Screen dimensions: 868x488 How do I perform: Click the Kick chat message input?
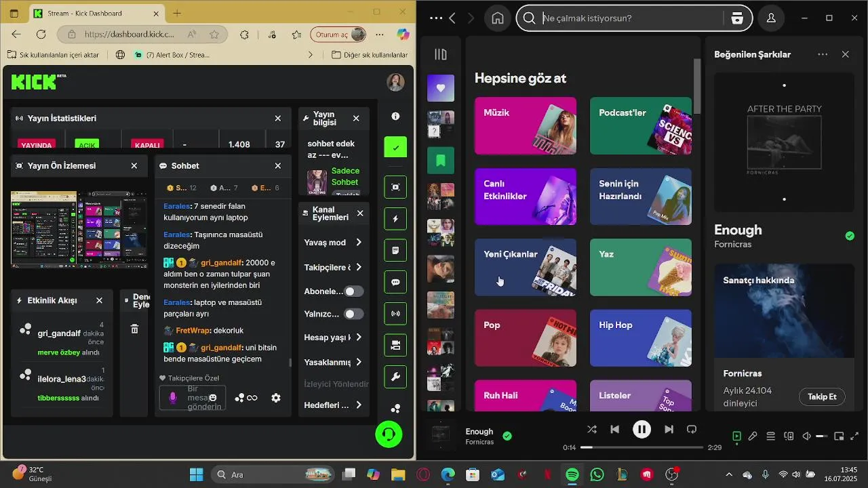(193, 398)
